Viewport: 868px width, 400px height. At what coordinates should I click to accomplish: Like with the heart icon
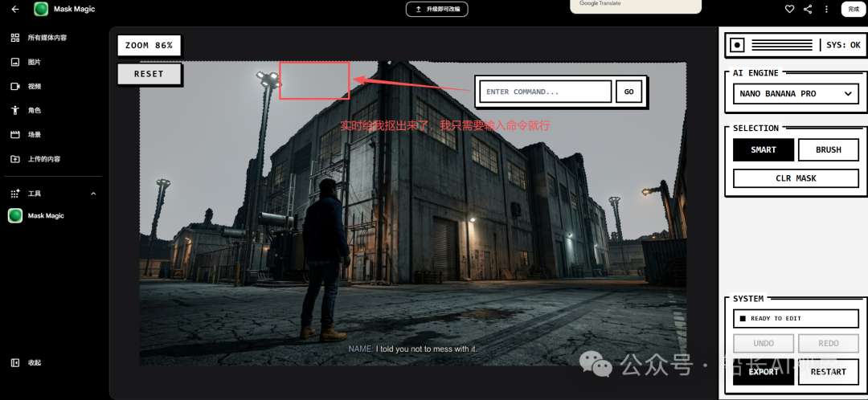790,9
